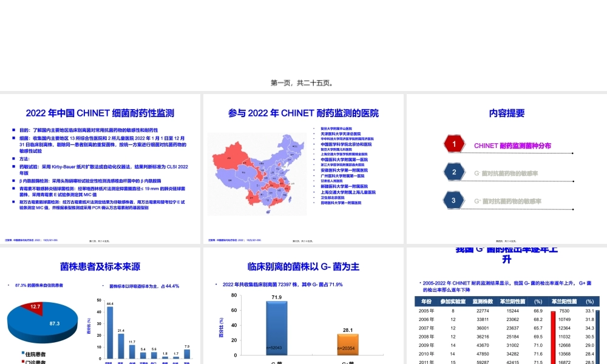Click table cell 34282
The image size is (607, 364).
(512, 354)
